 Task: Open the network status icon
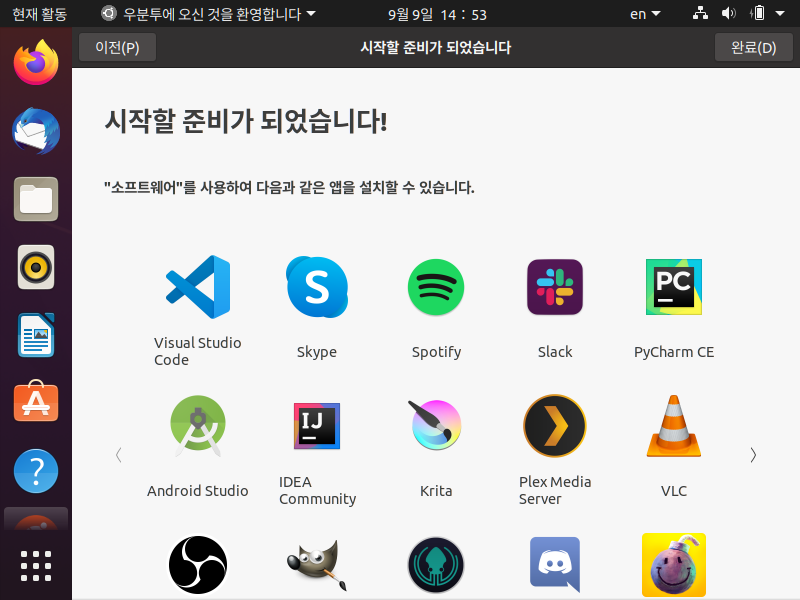[700, 13]
